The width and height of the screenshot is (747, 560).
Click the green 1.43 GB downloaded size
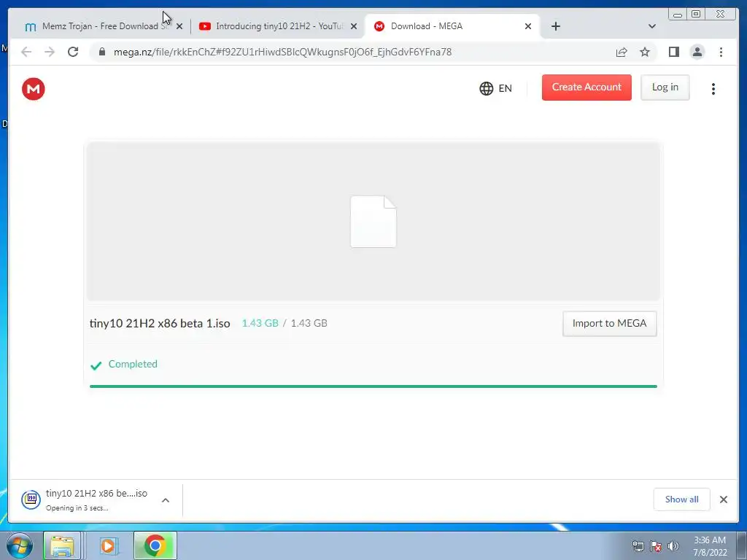[x=260, y=323]
